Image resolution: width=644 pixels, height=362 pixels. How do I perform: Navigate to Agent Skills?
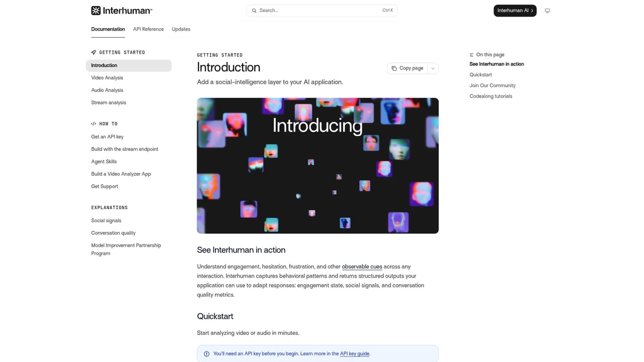pyautogui.click(x=104, y=162)
